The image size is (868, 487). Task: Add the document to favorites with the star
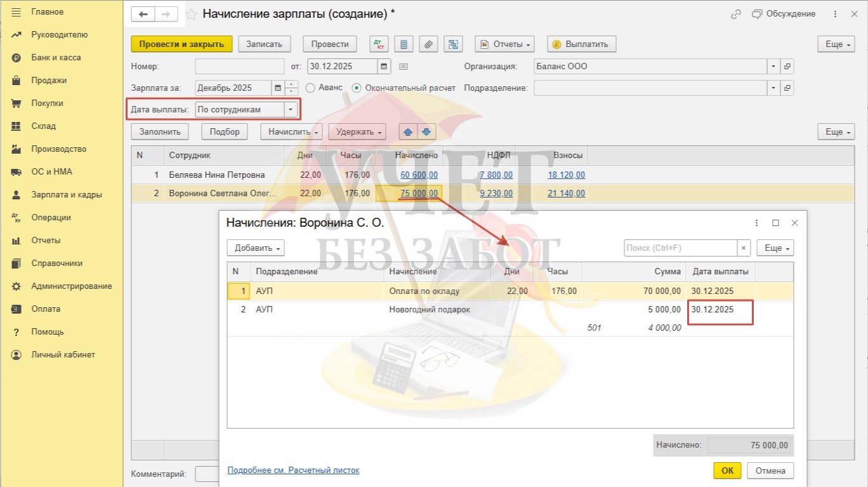pos(191,14)
